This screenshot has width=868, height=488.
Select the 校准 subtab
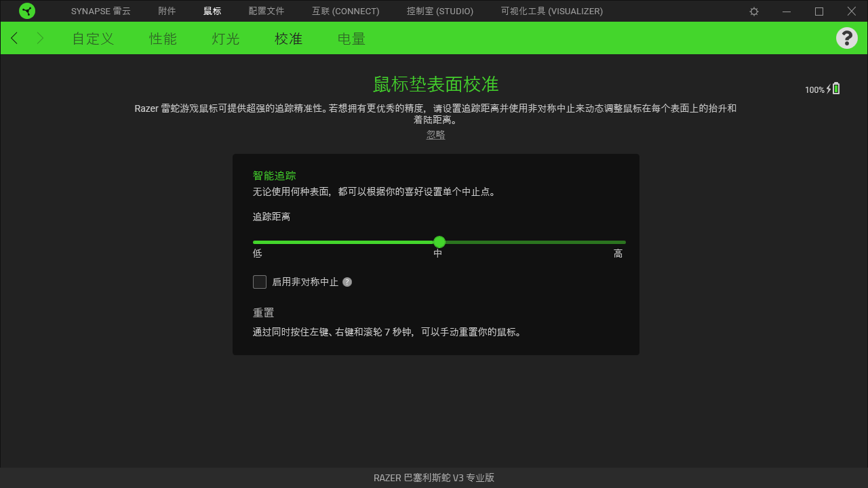pyautogui.click(x=288, y=39)
